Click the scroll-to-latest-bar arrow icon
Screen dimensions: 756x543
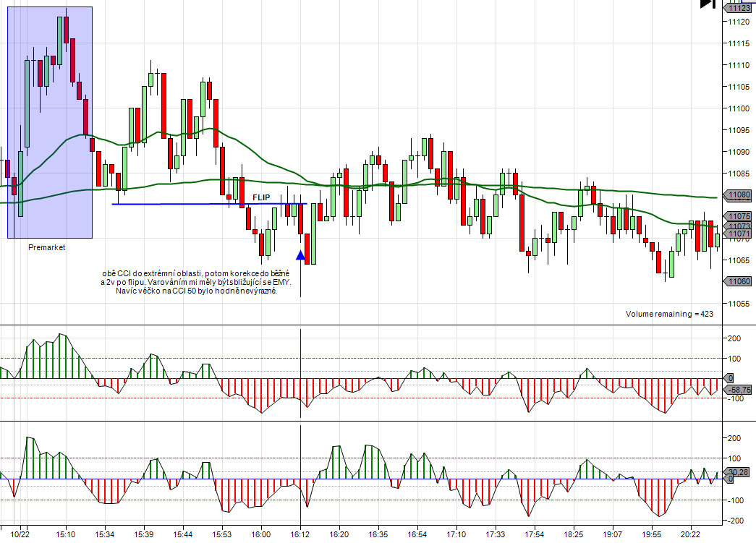[x=707, y=4]
